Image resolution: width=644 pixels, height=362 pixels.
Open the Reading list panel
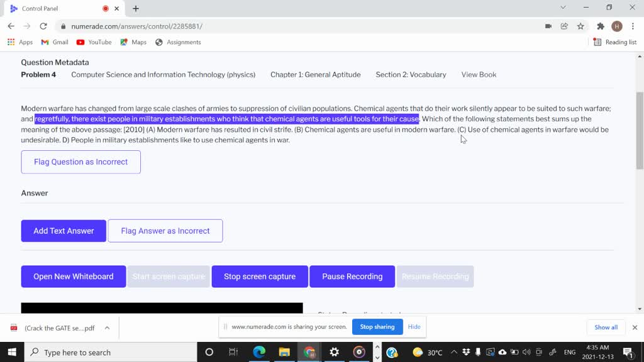coord(615,42)
